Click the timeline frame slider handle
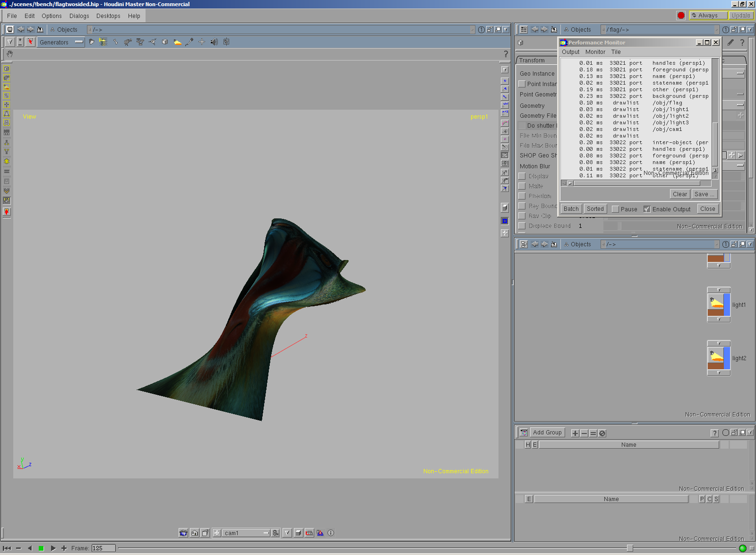Screen dimensions: 756x555 pos(629,548)
